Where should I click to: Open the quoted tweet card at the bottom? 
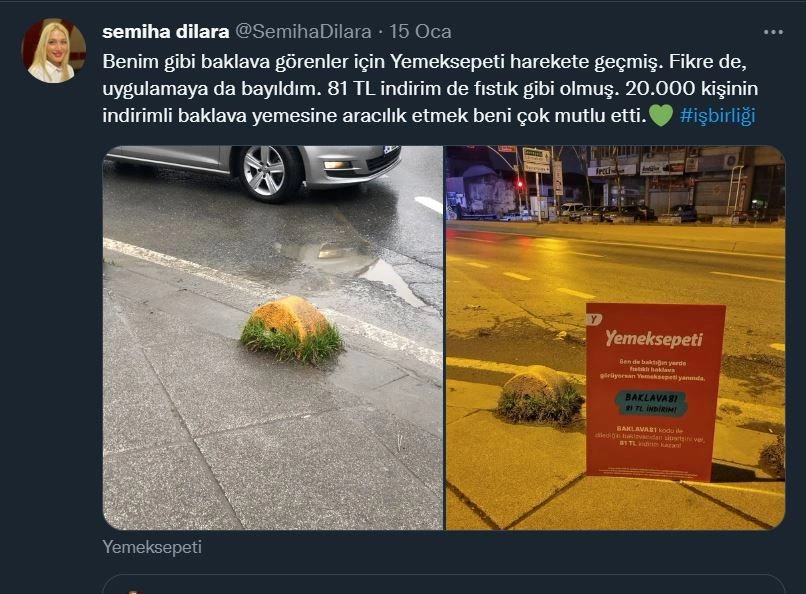click(444, 584)
